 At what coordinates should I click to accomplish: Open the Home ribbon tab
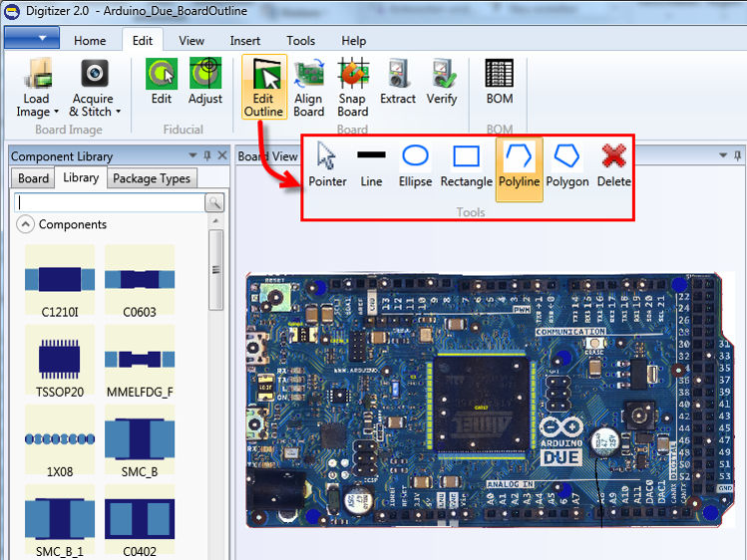pos(90,41)
